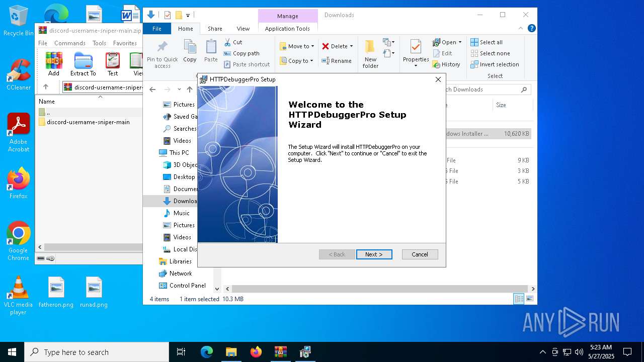Click the Cut scissors icon
This screenshot has width=644, height=362.
click(227, 42)
